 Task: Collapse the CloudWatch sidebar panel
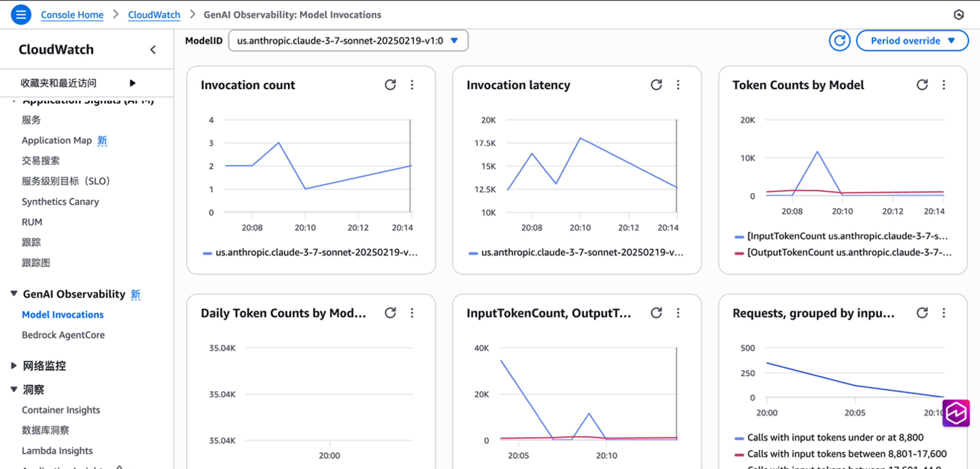(x=153, y=49)
